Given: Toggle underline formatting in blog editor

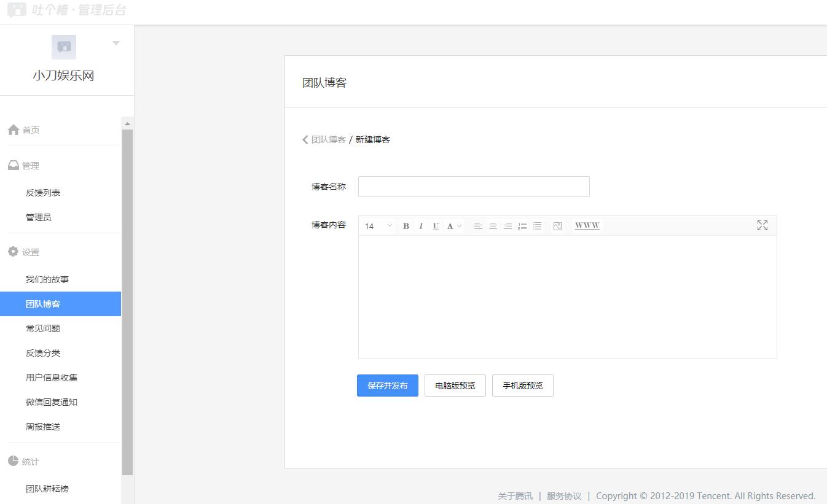Looking at the screenshot, I should coord(436,226).
